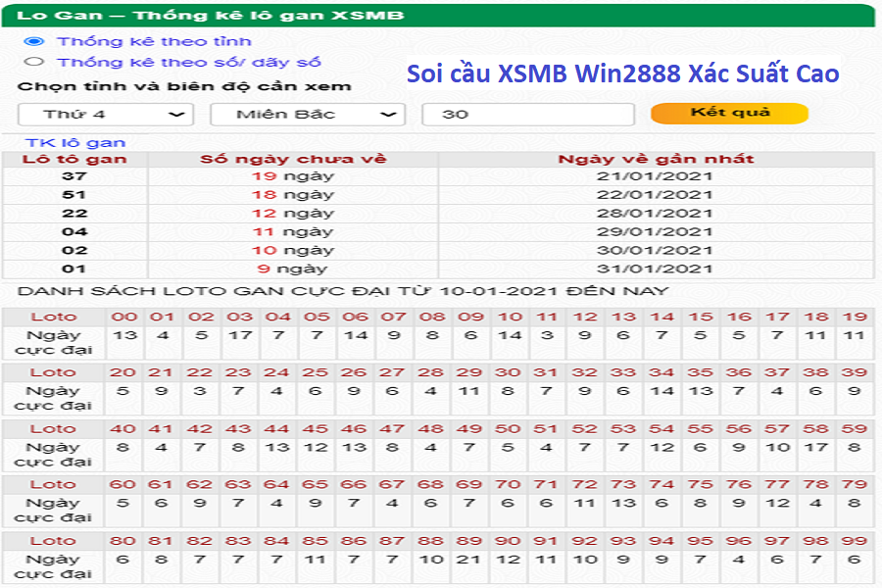Click Loto number 89 in grid header
882x588 pixels.
pyautogui.click(x=469, y=541)
